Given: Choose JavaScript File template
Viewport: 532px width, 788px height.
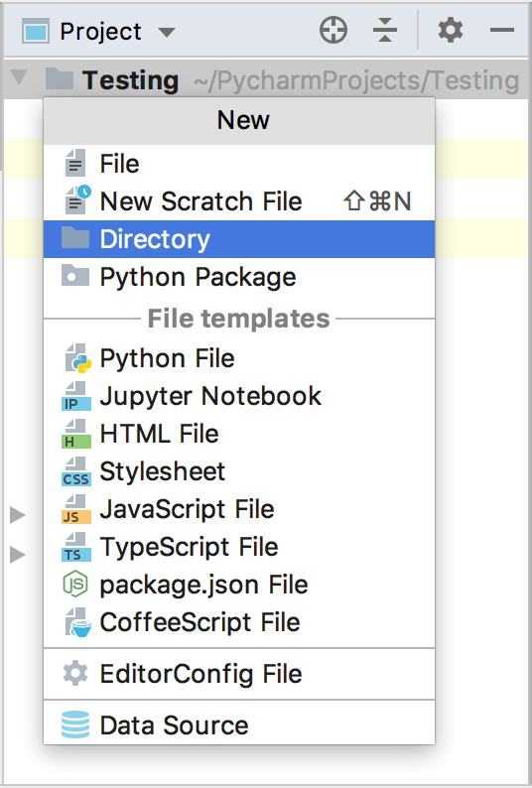Looking at the screenshot, I should point(239,509).
